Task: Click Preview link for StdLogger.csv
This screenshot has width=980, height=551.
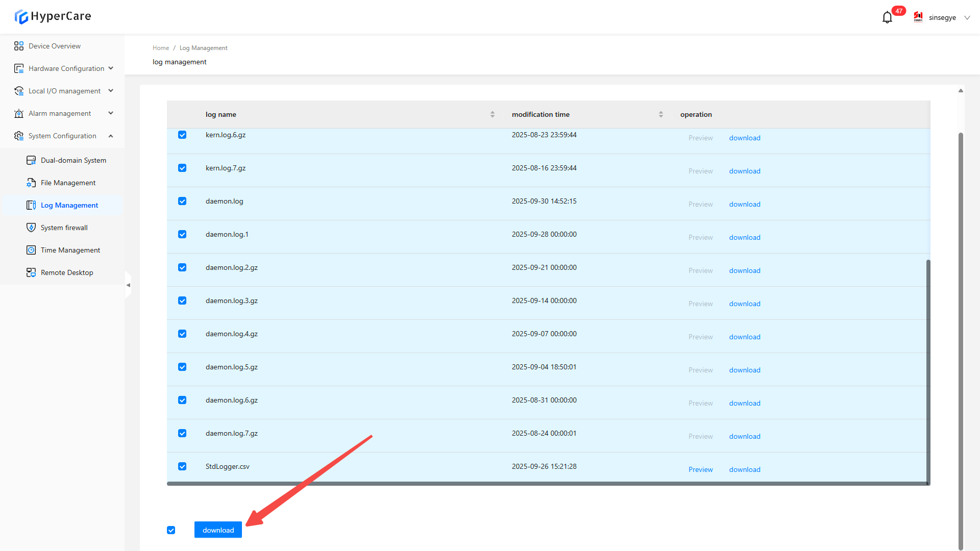Action: [700, 469]
